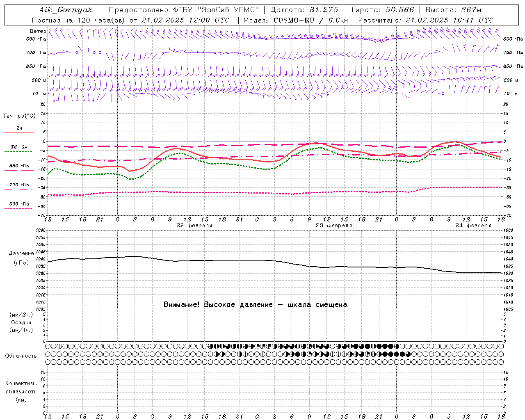Screen dimensions: 525x420
Task: Select 850 гПа legend entry under temperature label
Action: pos(19,166)
